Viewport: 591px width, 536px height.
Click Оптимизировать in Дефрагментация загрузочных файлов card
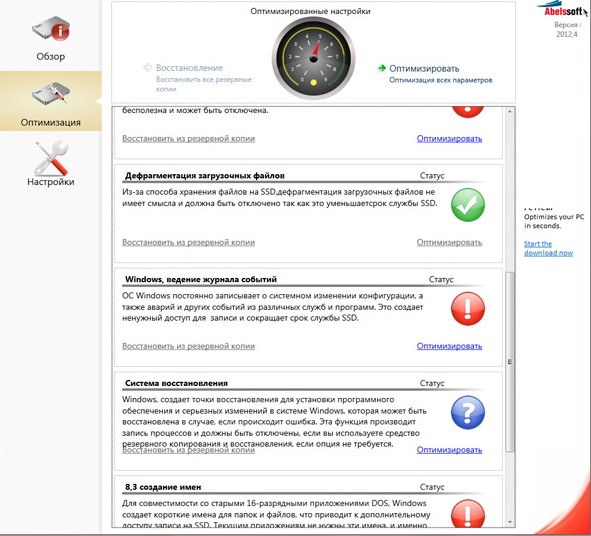(449, 242)
